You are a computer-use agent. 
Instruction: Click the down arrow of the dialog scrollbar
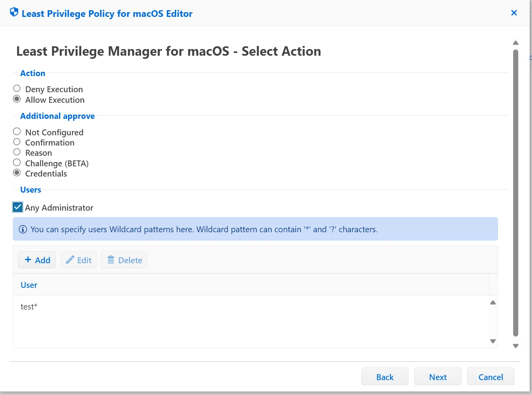click(516, 346)
